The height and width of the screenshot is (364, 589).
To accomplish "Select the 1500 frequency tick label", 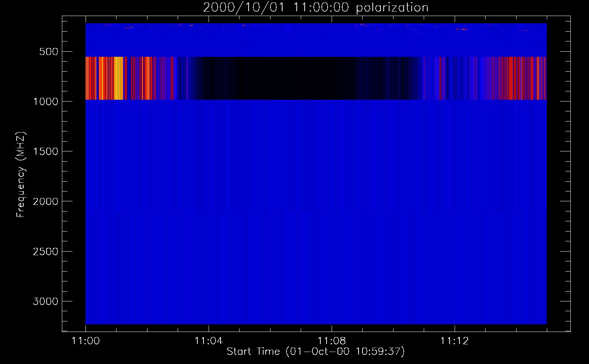I will 46,151.
